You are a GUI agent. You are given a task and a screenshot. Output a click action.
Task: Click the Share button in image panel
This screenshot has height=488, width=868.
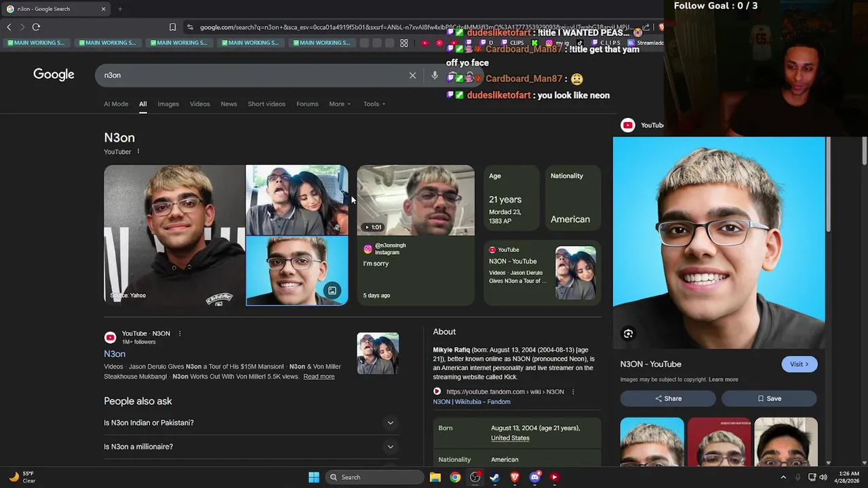point(669,399)
